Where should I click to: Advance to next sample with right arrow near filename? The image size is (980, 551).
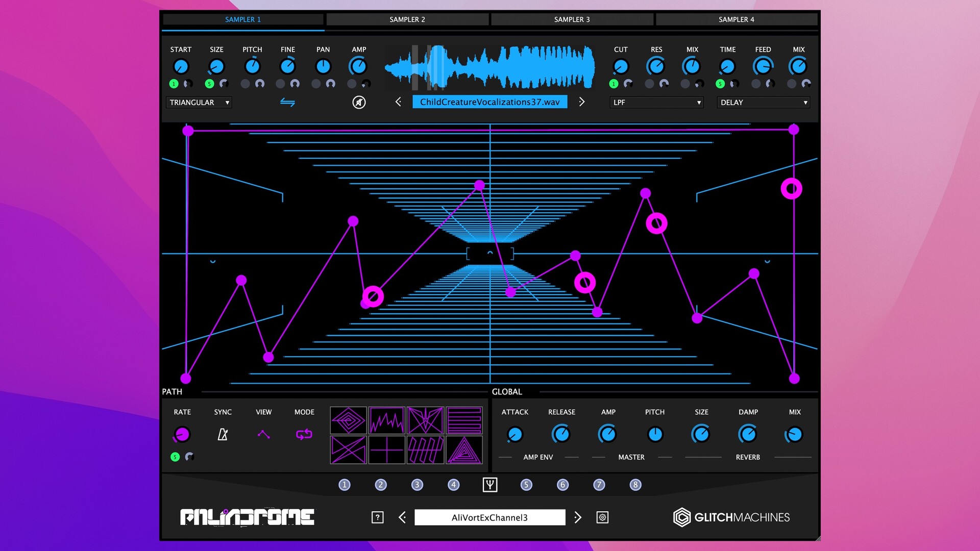tap(581, 102)
